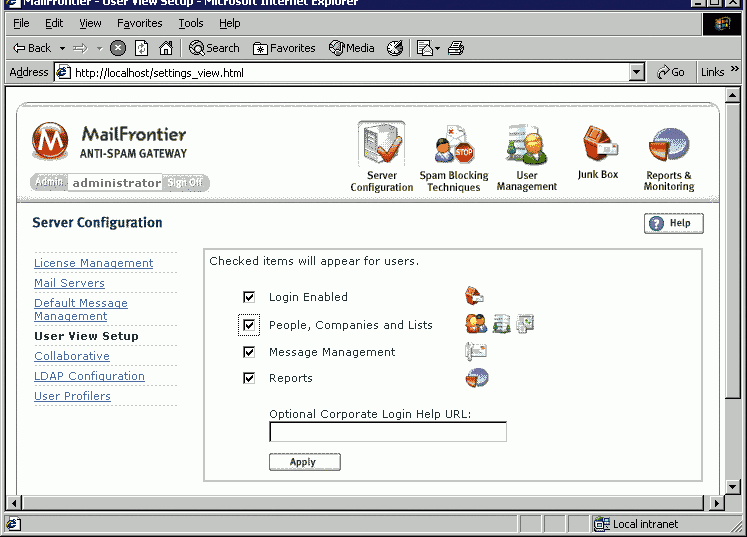Open Reports & Monitoring section

click(669, 159)
